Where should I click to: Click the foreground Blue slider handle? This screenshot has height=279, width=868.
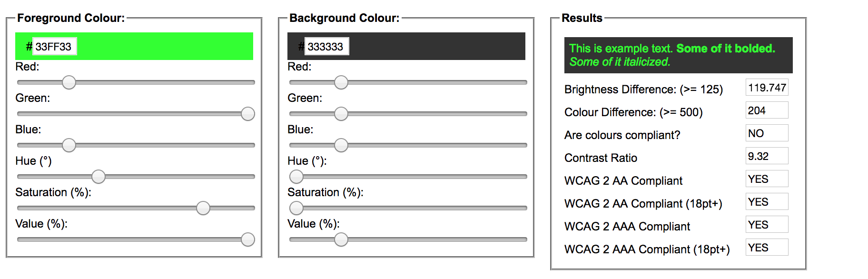(x=69, y=145)
